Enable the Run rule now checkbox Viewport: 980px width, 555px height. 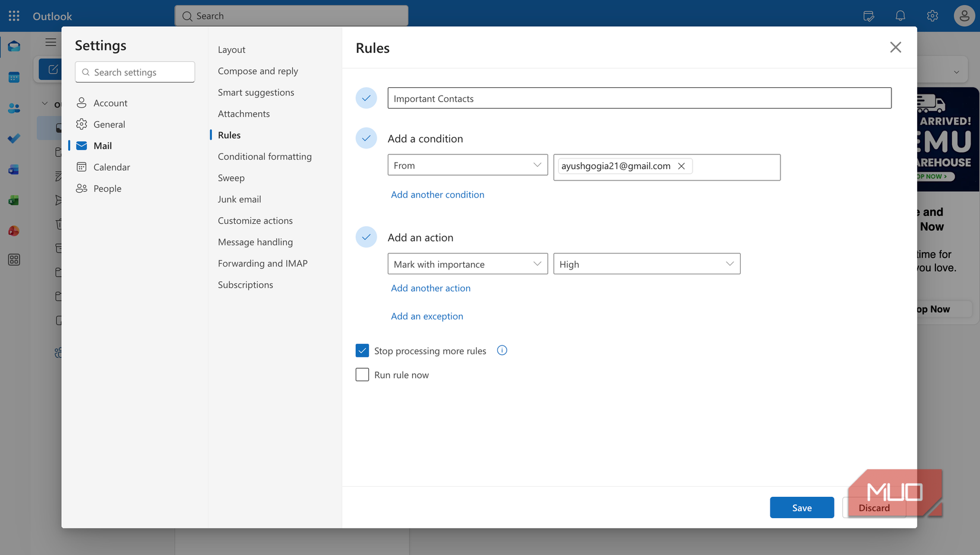[x=362, y=374]
